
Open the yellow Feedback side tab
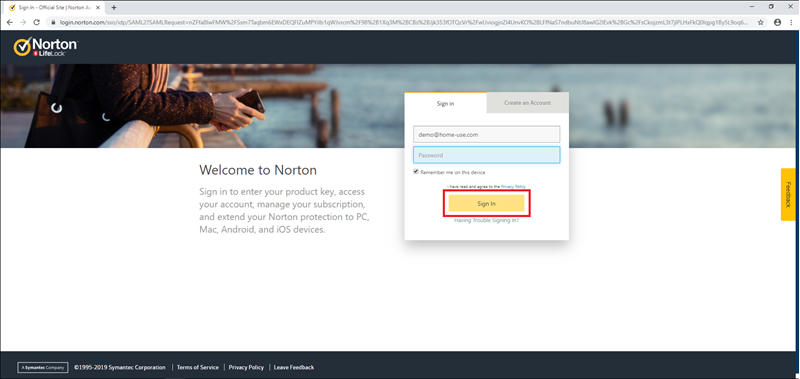[x=788, y=194]
